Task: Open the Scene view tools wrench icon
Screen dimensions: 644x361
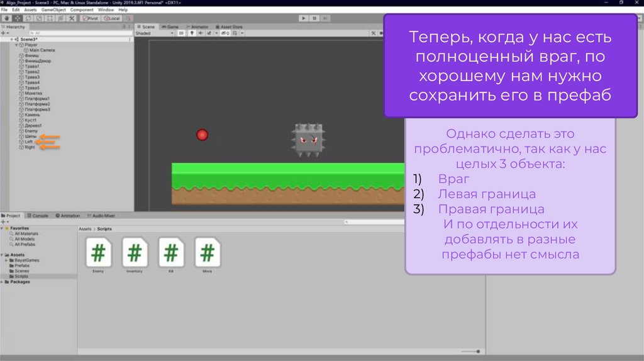Action: 374,33
